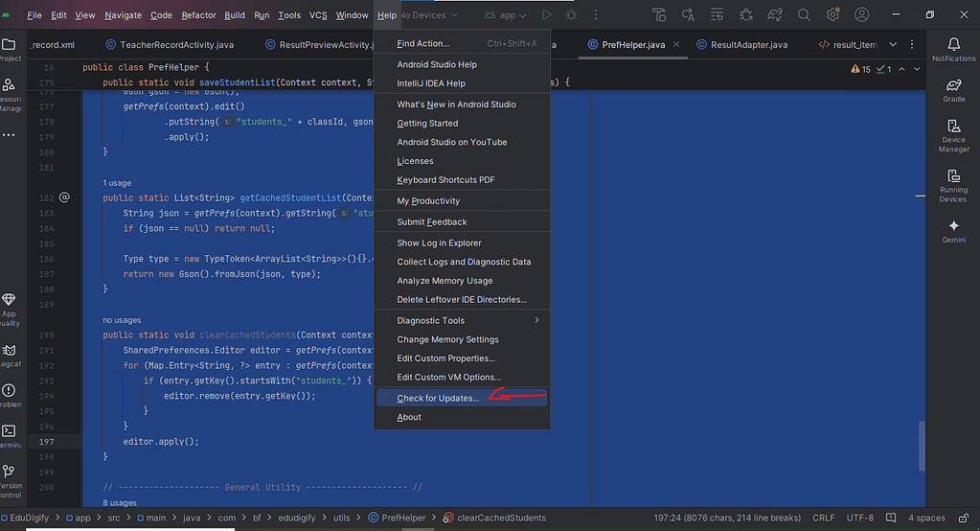Open more run actions vertical dots
Screen dimensions: 980x531
[595, 14]
